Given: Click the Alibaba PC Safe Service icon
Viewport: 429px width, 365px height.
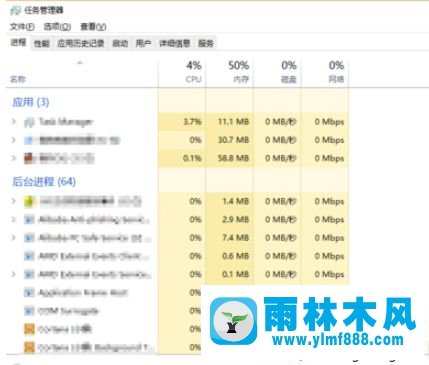Looking at the screenshot, I should coord(29,238).
